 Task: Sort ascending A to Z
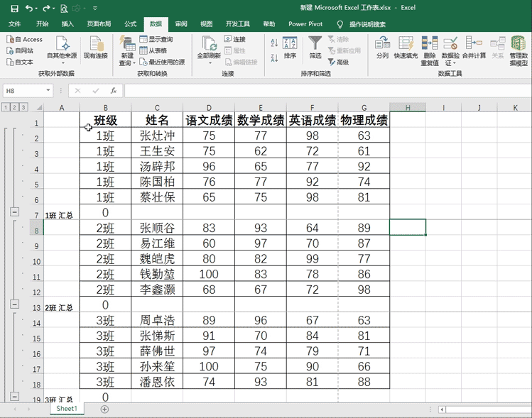click(x=274, y=43)
